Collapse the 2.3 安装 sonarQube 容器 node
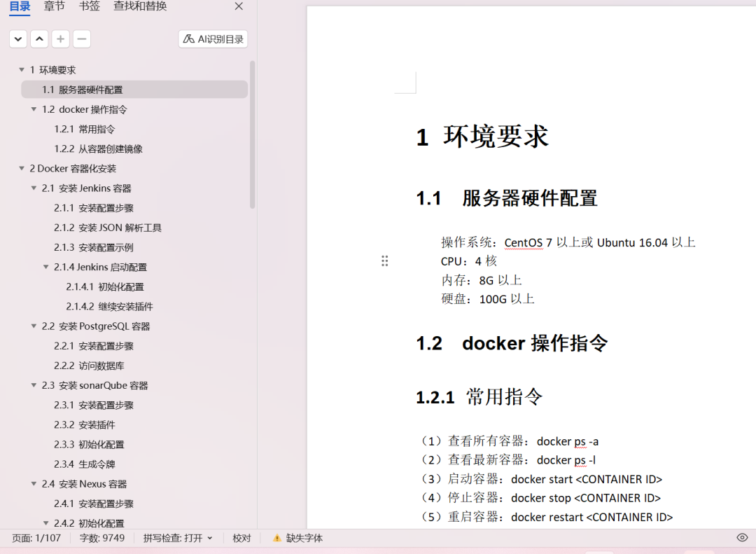Viewport: 756px width, 554px height. click(x=34, y=385)
